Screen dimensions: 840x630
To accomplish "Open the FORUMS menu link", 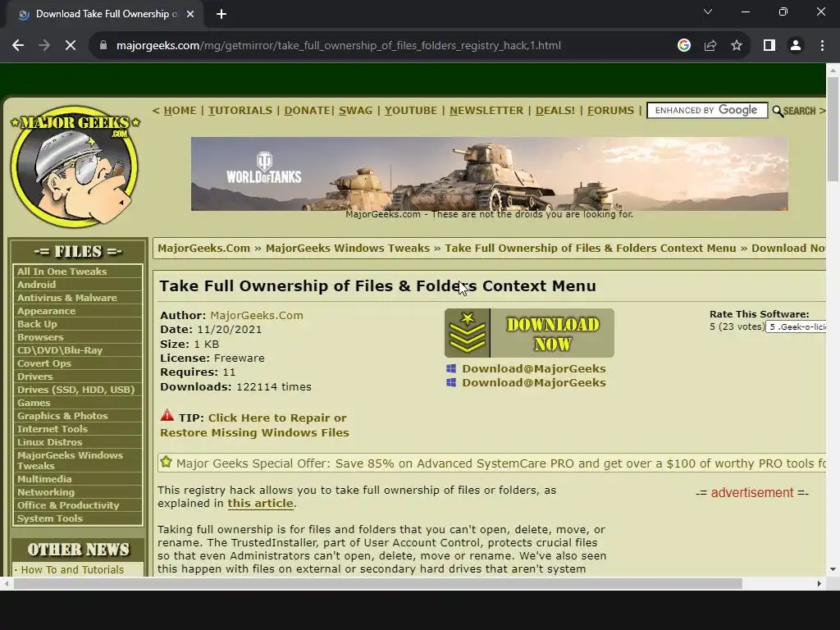I will point(610,111).
